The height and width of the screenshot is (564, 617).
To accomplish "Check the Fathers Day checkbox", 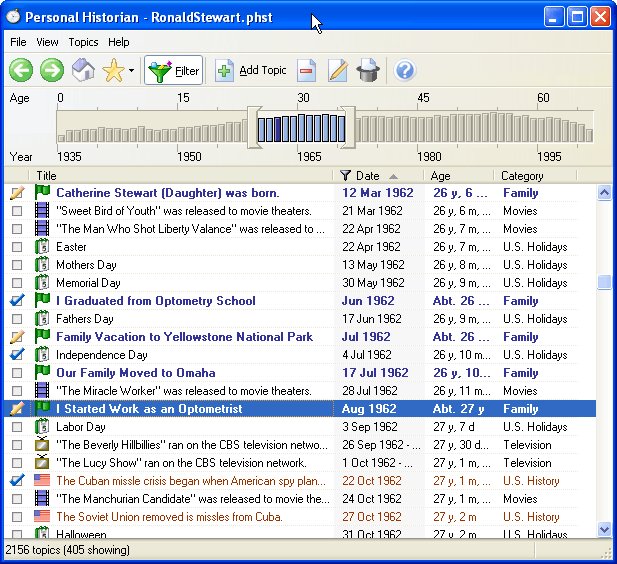I will pos(17,319).
